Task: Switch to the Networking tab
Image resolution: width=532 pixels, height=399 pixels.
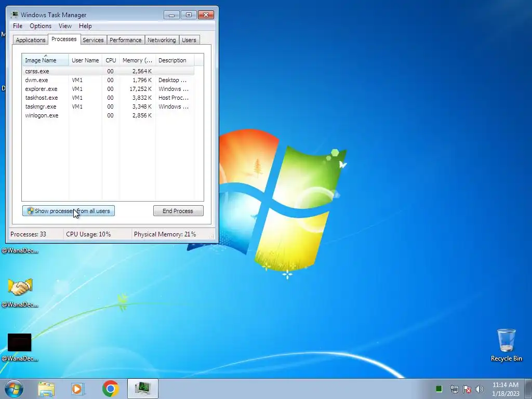Action: click(162, 40)
